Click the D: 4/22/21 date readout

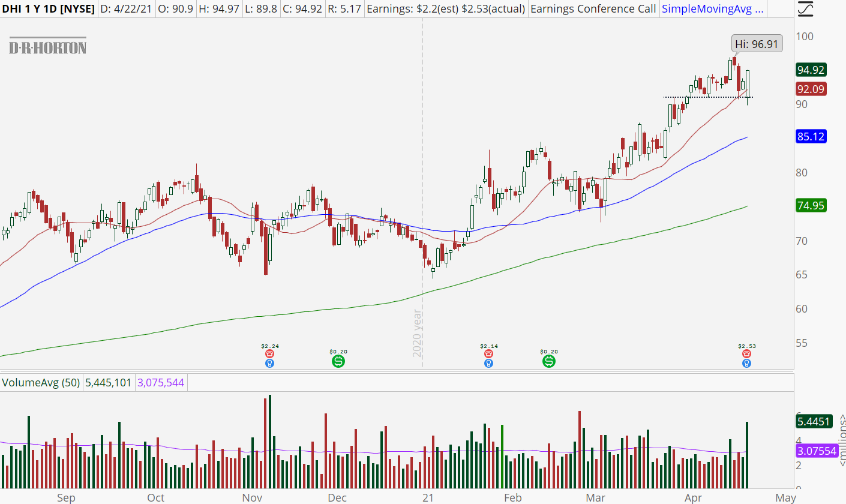click(126, 9)
